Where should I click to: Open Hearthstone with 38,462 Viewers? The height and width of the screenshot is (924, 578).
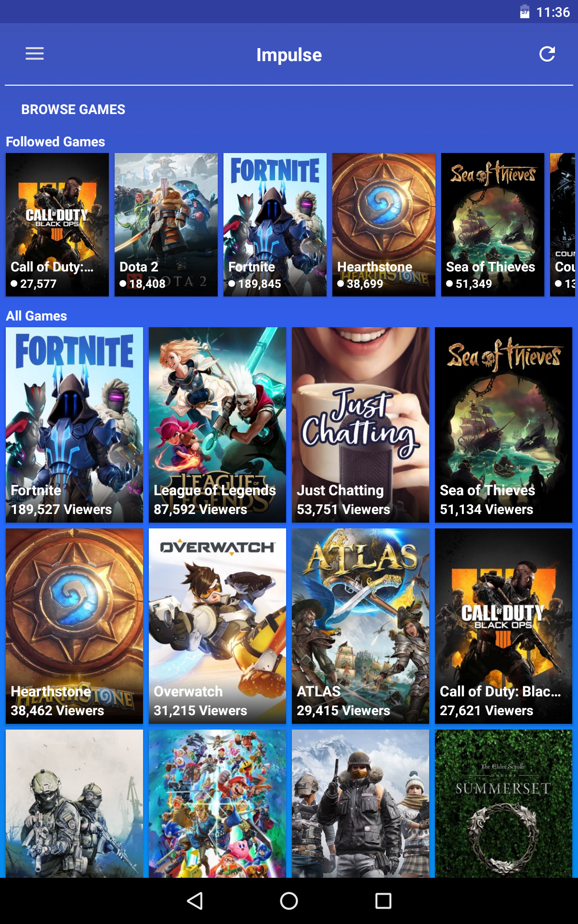(75, 626)
